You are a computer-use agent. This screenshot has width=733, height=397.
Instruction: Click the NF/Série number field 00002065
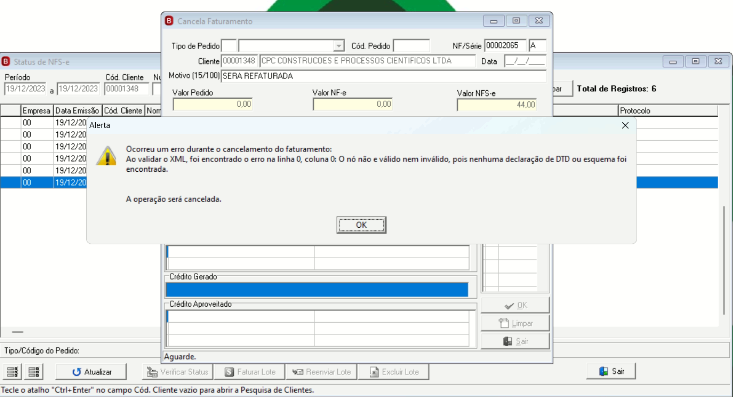505,46
